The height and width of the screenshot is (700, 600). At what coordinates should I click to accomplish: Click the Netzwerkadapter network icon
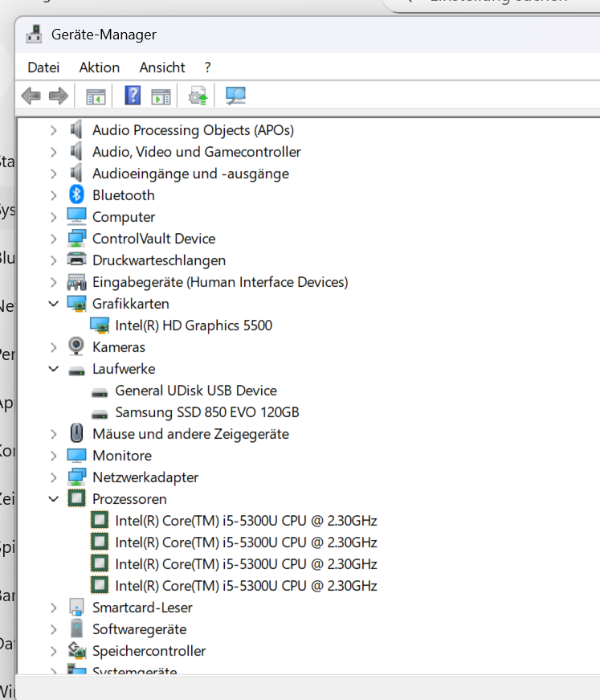[x=77, y=477]
